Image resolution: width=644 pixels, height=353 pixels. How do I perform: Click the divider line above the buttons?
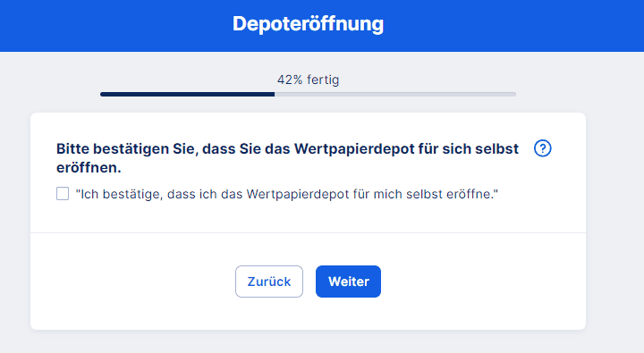point(308,232)
